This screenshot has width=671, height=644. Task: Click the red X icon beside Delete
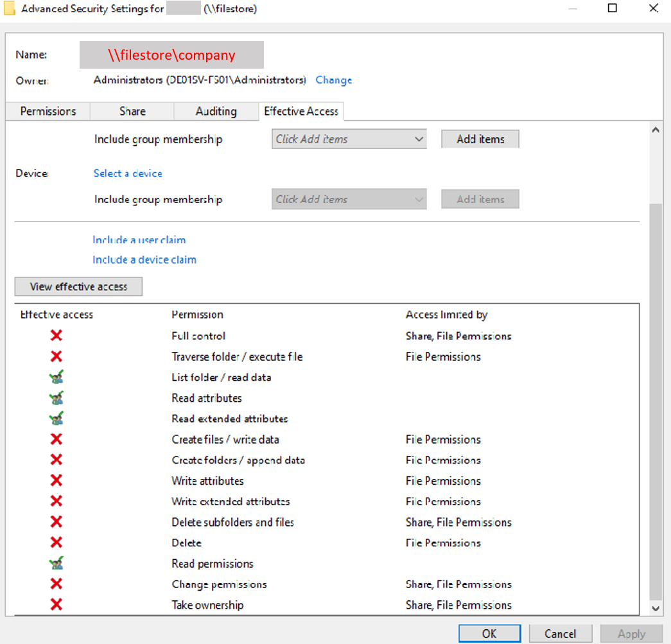56,543
